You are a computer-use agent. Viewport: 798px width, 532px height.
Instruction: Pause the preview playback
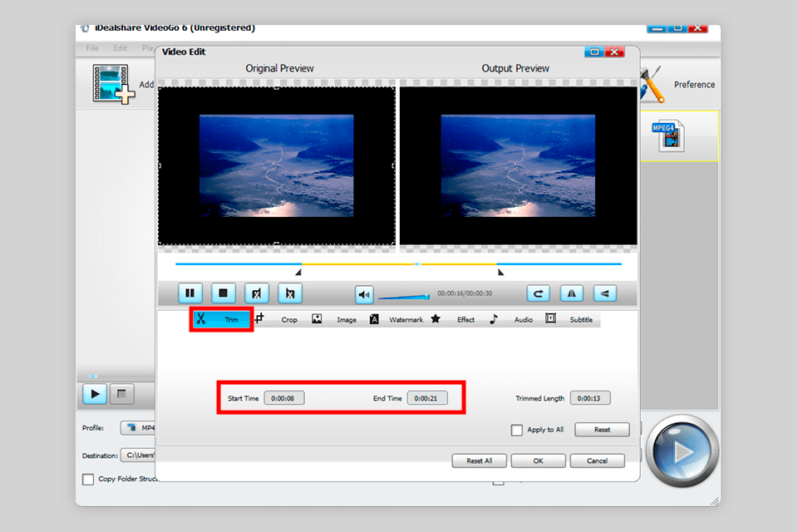click(x=190, y=293)
